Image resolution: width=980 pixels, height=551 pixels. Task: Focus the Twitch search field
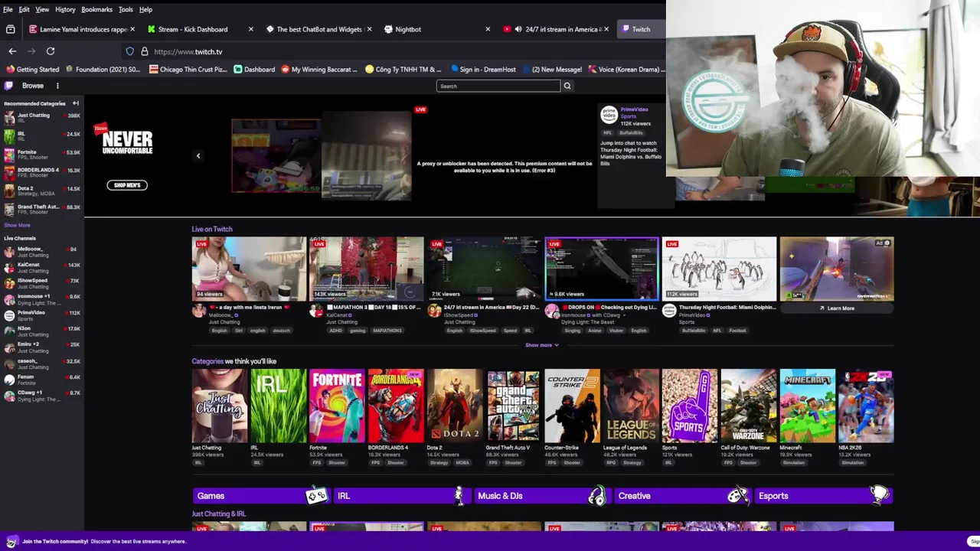498,86
